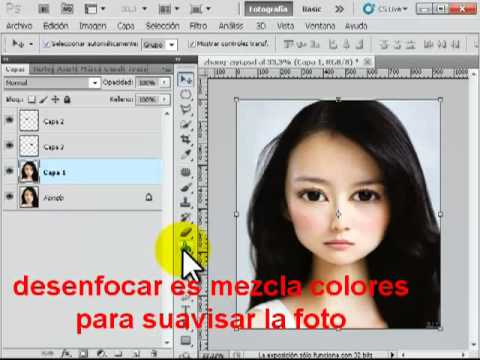The width and height of the screenshot is (480, 360).
Task: Select the Fondo layer thumbnail
Action: (x=29, y=197)
